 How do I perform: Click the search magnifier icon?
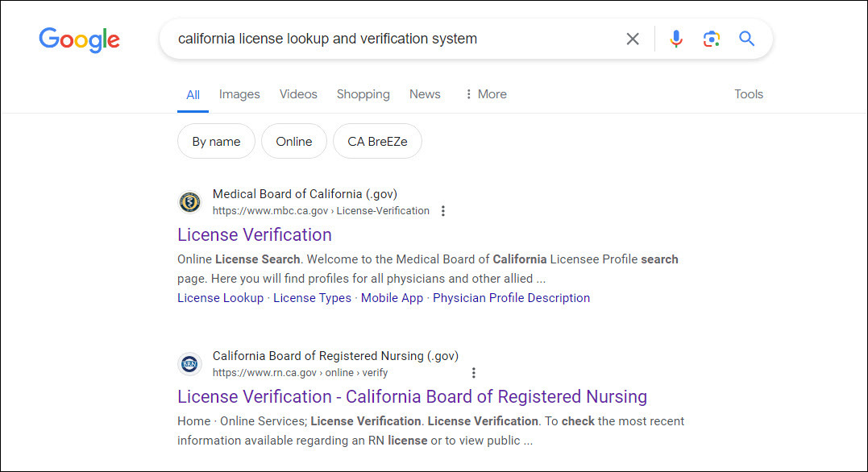(745, 38)
